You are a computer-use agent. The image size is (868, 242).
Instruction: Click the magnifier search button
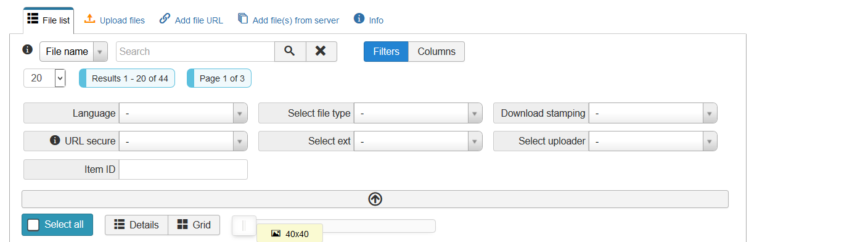pyautogui.click(x=290, y=52)
